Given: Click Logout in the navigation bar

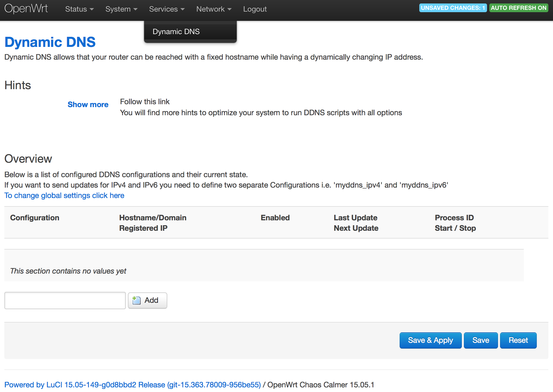Looking at the screenshot, I should [255, 9].
